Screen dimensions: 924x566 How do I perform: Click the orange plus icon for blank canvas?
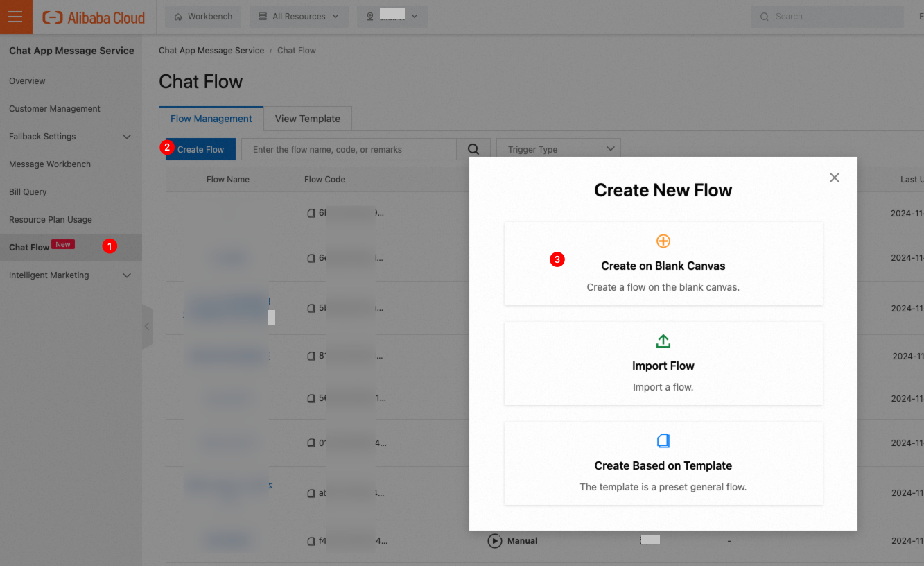663,241
